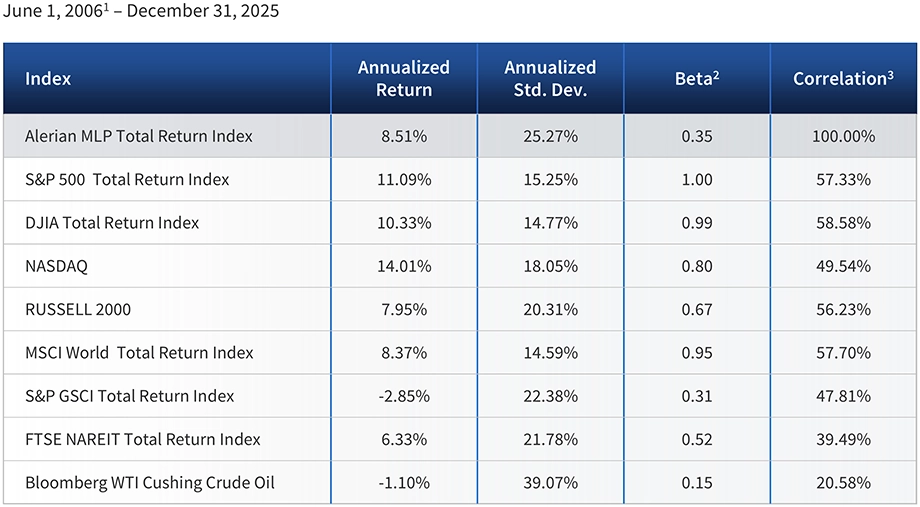
Task: Select the -2.85% annualized return cell
Action: [404, 396]
